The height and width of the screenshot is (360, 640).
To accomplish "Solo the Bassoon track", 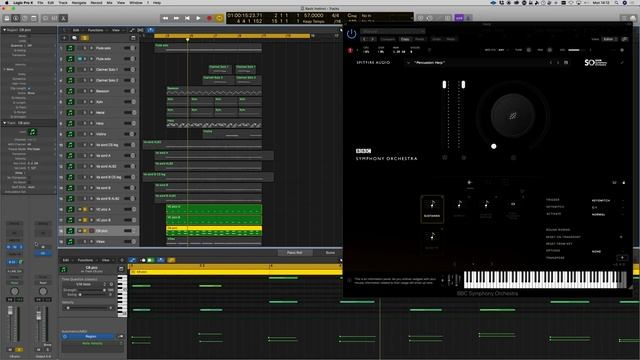I will (x=85, y=91).
